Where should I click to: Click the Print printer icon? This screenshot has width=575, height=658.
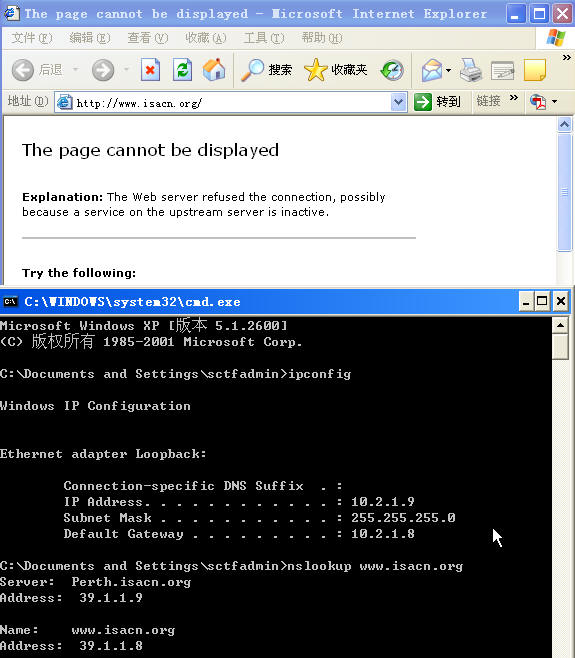tap(470, 70)
